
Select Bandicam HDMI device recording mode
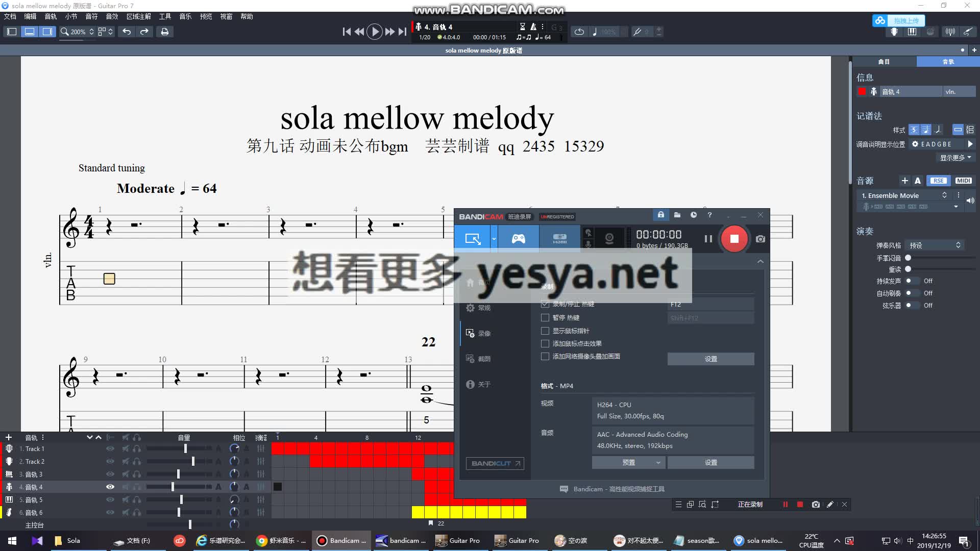pos(560,239)
